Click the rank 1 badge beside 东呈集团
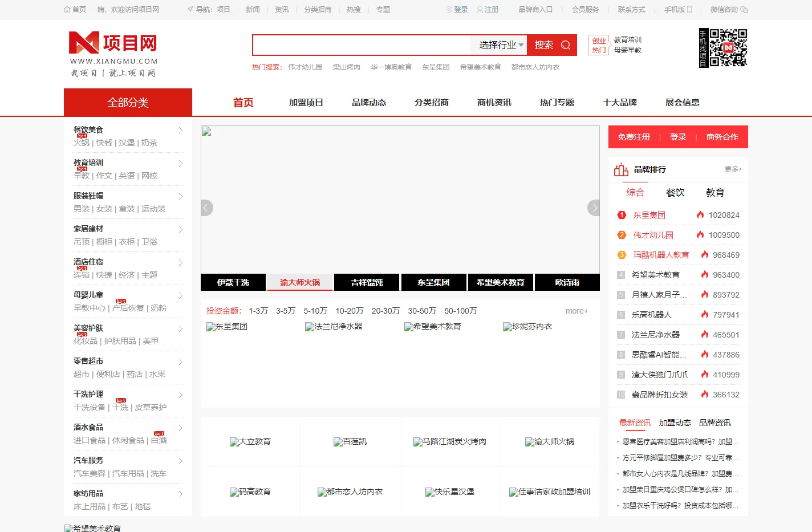Viewport: 812px width, 532px height. (622, 215)
